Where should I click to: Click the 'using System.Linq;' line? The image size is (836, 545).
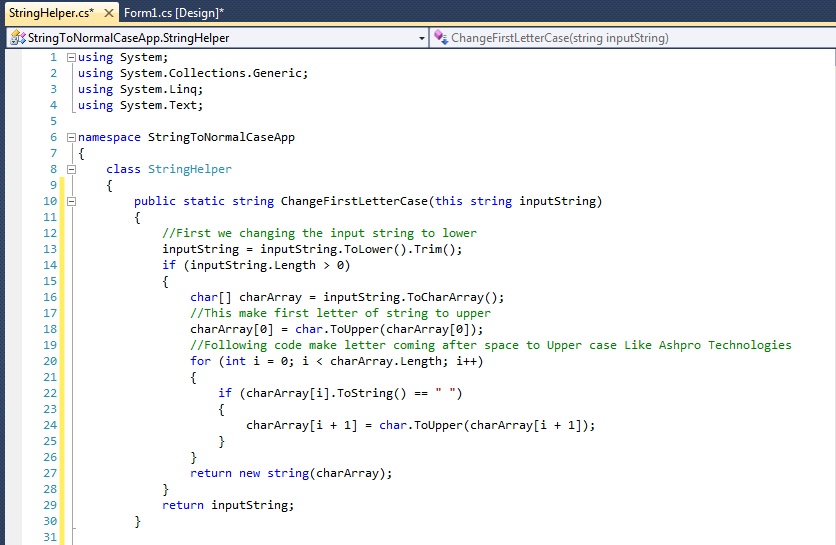(x=140, y=89)
